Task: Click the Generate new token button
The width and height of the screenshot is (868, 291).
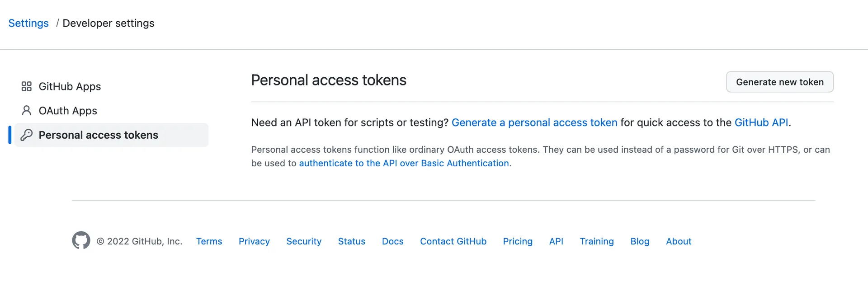Action: [780, 82]
